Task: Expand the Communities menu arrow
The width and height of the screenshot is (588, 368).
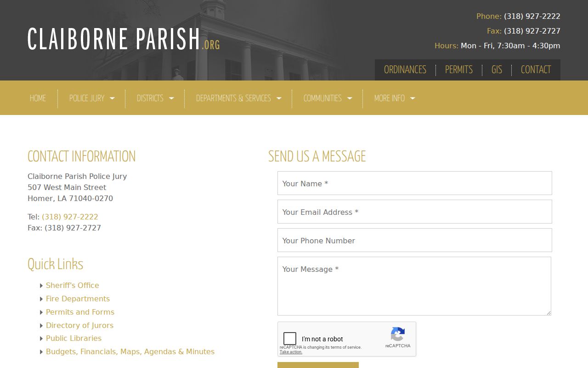Action: 350,98
